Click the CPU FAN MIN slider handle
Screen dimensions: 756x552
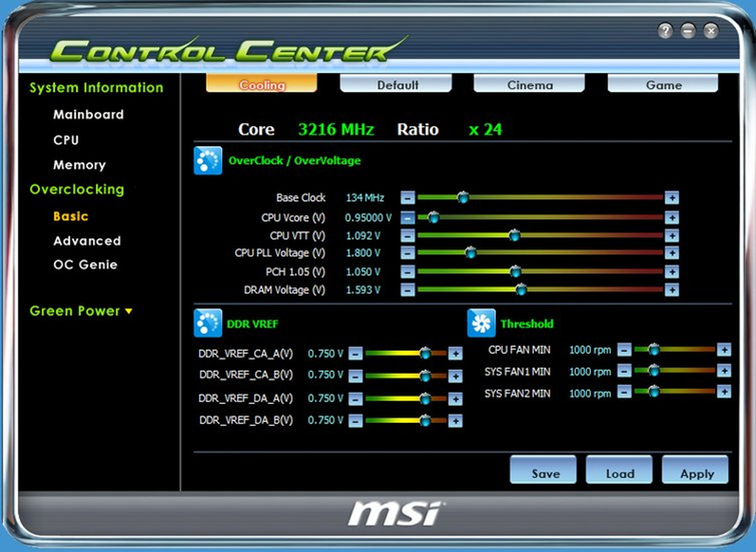click(654, 349)
